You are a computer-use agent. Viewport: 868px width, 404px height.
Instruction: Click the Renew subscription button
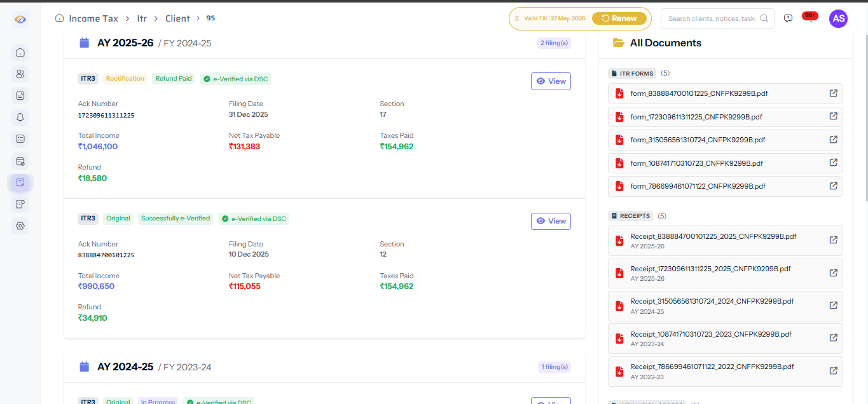pyautogui.click(x=619, y=18)
